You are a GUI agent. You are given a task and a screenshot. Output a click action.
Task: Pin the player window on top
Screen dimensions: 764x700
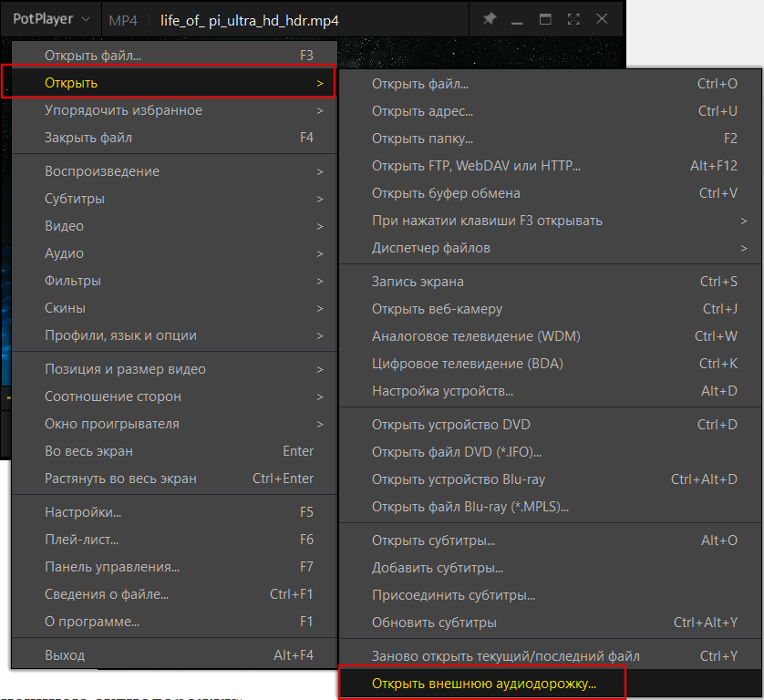pyautogui.click(x=490, y=19)
